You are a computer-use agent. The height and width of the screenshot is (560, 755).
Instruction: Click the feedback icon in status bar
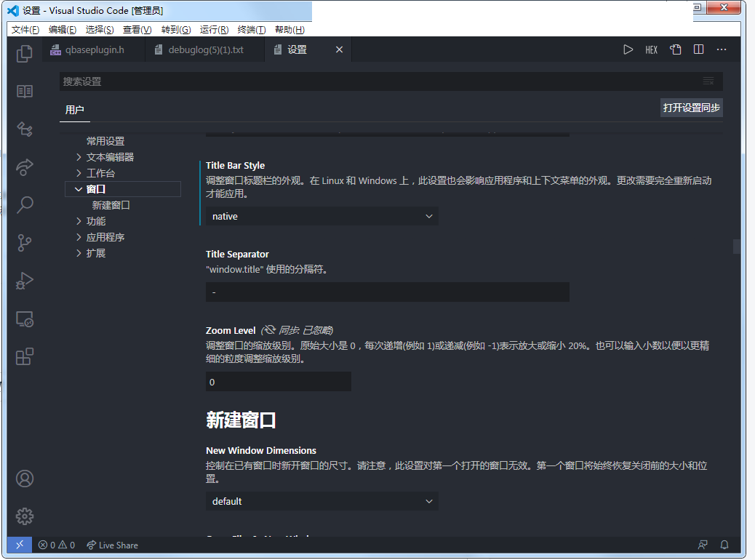pyautogui.click(x=703, y=545)
